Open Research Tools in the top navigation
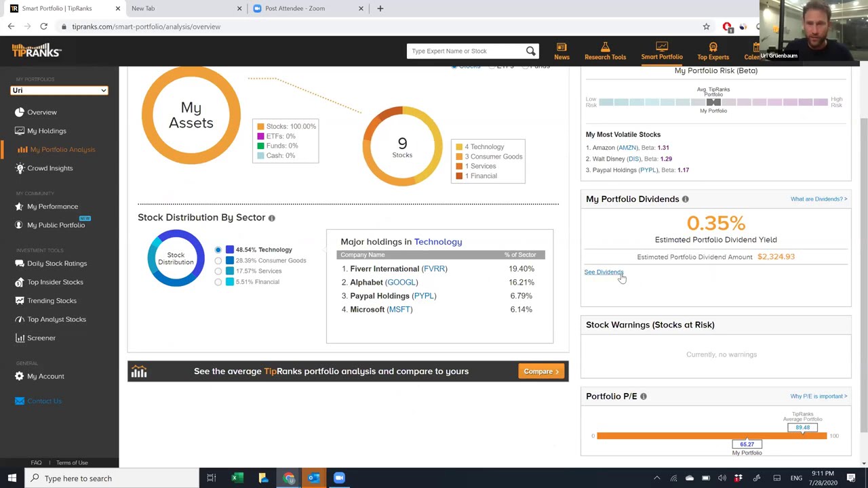The width and height of the screenshot is (868, 488). (605, 51)
